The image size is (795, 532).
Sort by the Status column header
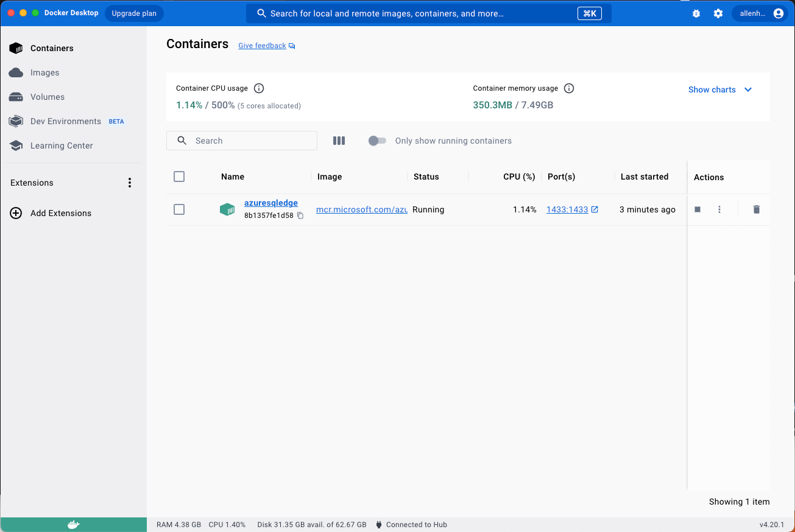[426, 177]
